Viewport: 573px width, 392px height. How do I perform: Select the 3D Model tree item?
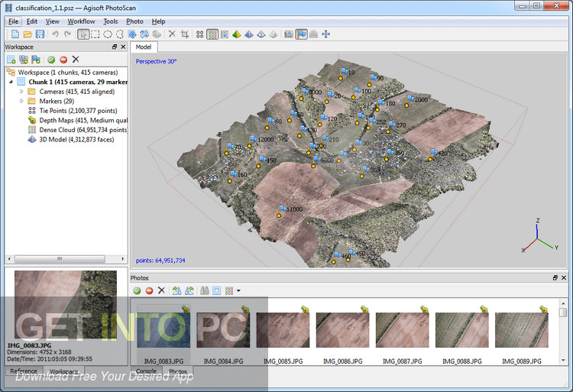coord(71,139)
